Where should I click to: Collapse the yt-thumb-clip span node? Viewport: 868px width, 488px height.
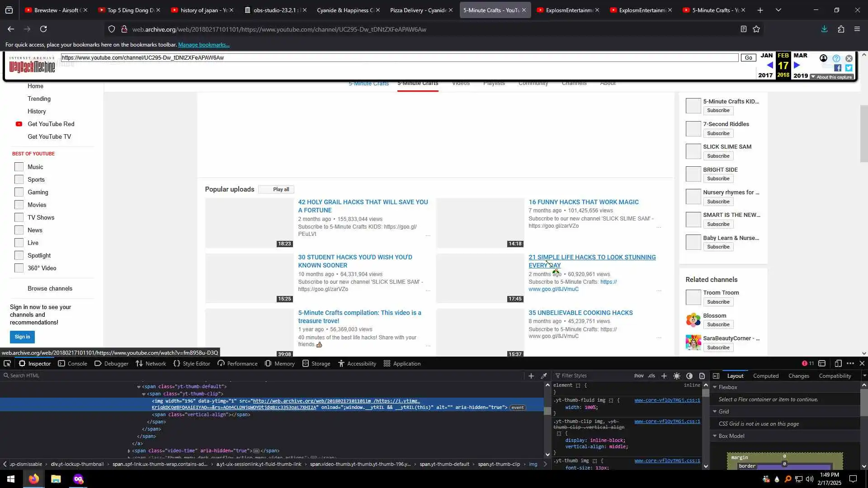(x=144, y=394)
